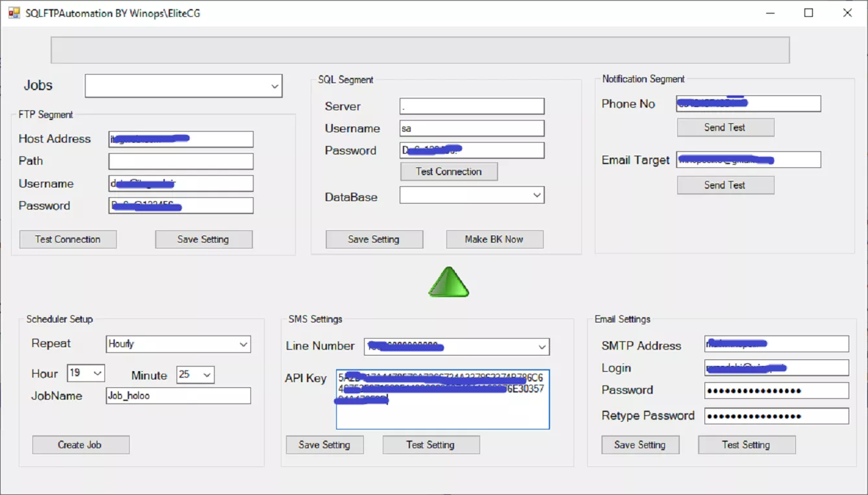Click the Create Job button
Image resolution: width=868 pixels, height=495 pixels.
coord(80,445)
